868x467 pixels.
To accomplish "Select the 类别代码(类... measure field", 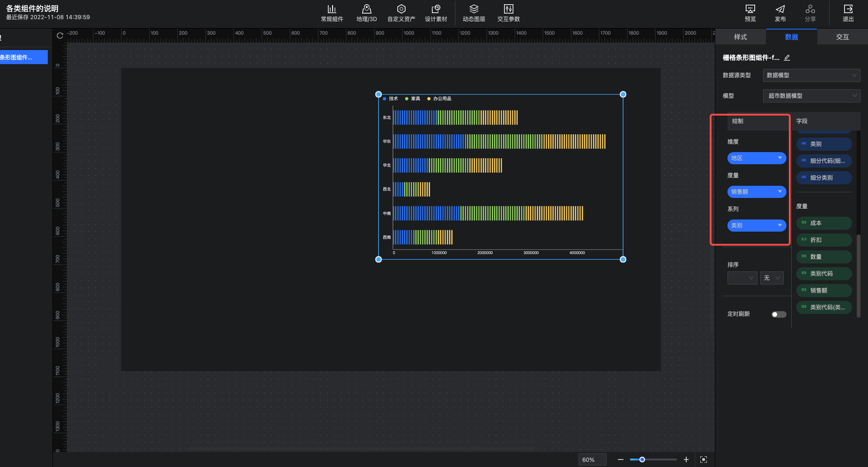I will click(x=824, y=307).
